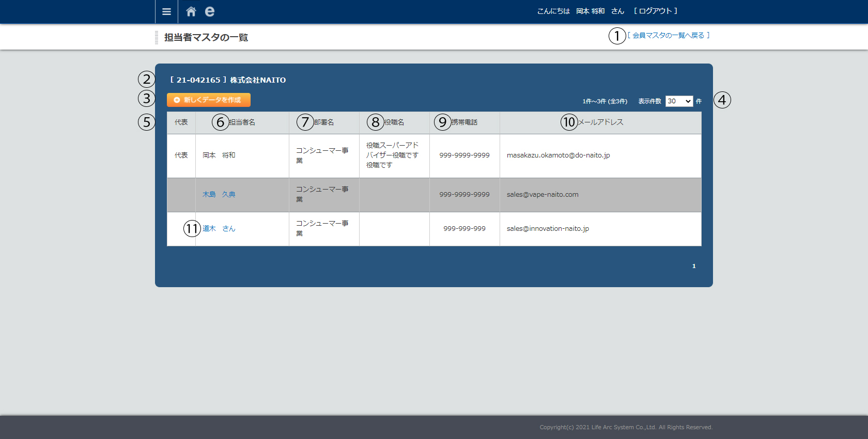
Task: Click email masakazu.okamoto@do-naito.jp cell
Action: coord(558,155)
